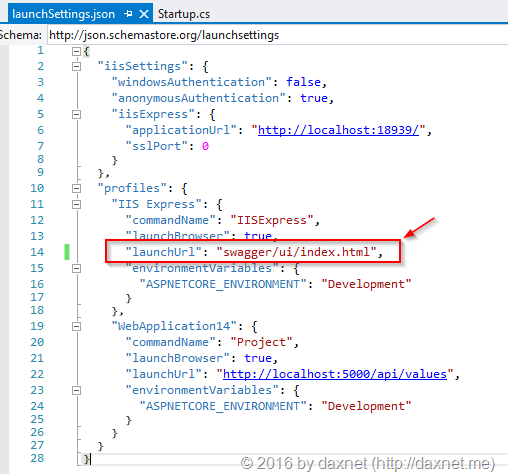Click "commandName" key on line 20
This screenshot has width=508, height=474.
[x=171, y=342]
